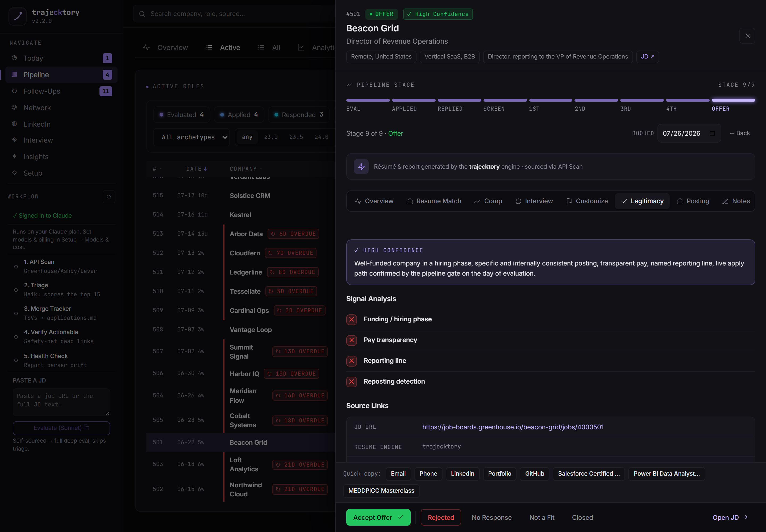Open the Posting detail tab

693,201
